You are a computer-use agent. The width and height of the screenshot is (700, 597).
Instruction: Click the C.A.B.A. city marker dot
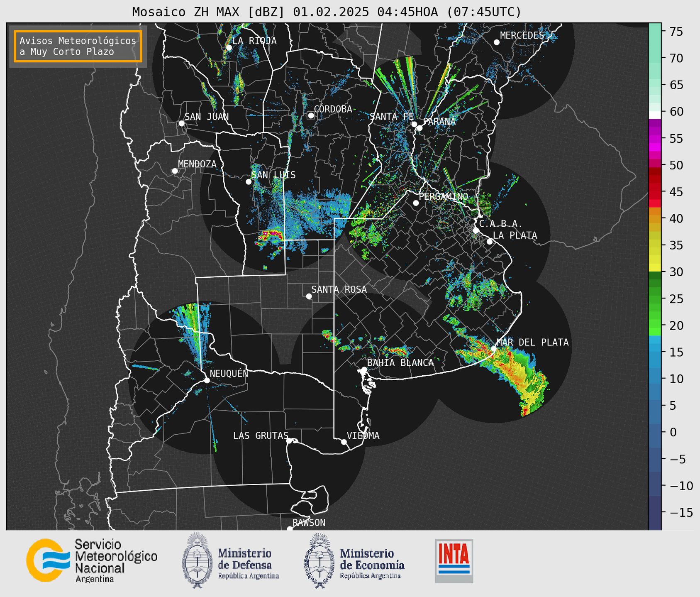pyautogui.click(x=476, y=230)
